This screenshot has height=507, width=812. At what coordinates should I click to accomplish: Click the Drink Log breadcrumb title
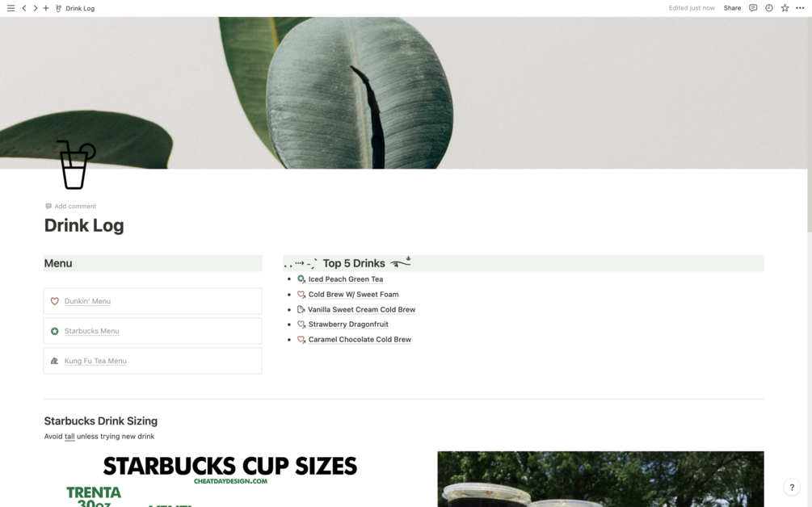coord(80,8)
